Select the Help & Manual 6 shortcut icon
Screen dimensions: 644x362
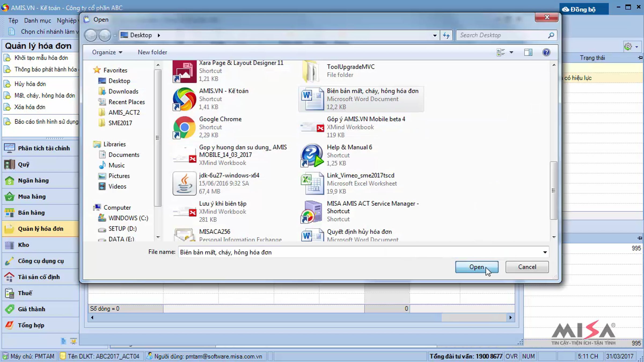(x=312, y=156)
